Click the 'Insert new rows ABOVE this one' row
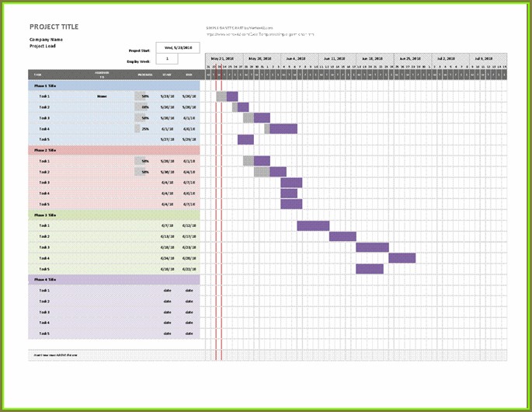532x412 pixels. tap(268, 355)
